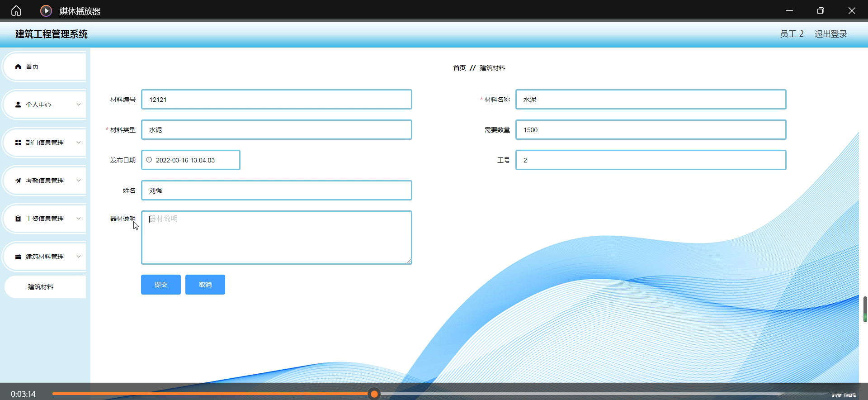Open the 首页 sidebar menu item
The width and height of the screenshot is (868, 400).
tap(45, 67)
